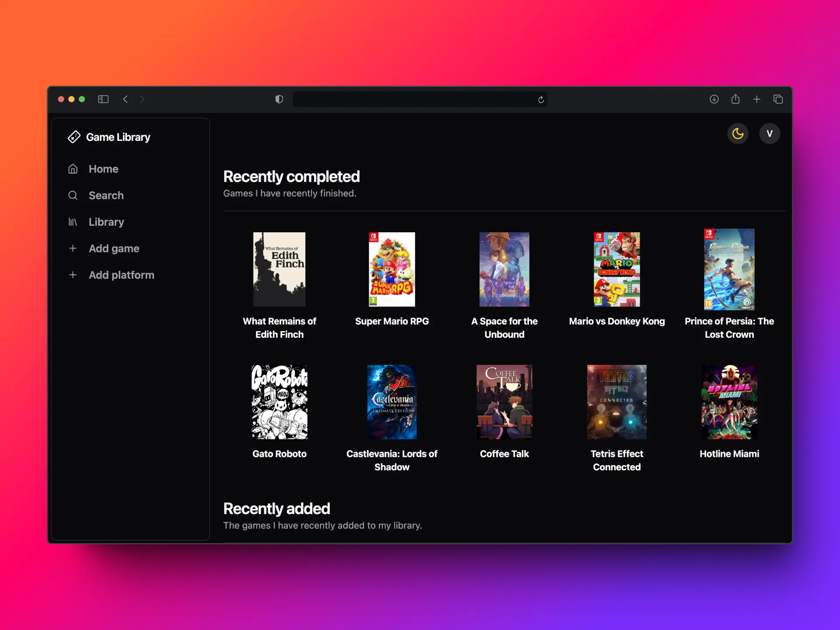Click the Prince of Persia: The Lost Crown title
Viewport: 840px width, 630px height.
pyautogui.click(x=729, y=328)
